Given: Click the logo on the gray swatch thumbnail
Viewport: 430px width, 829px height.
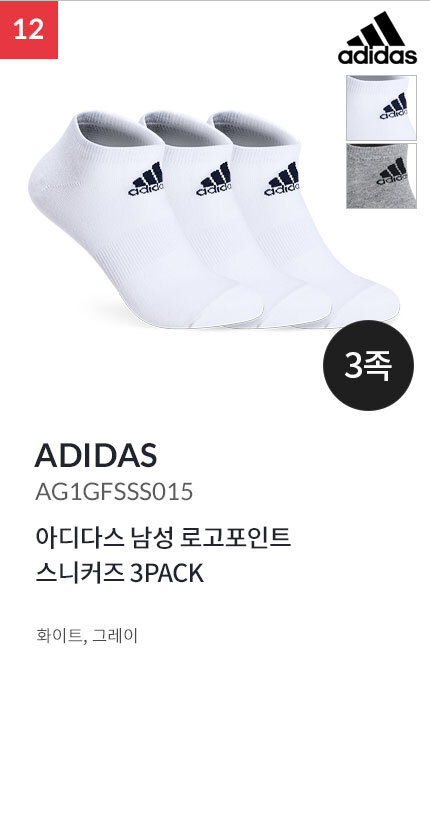Looking at the screenshot, I should [392, 172].
